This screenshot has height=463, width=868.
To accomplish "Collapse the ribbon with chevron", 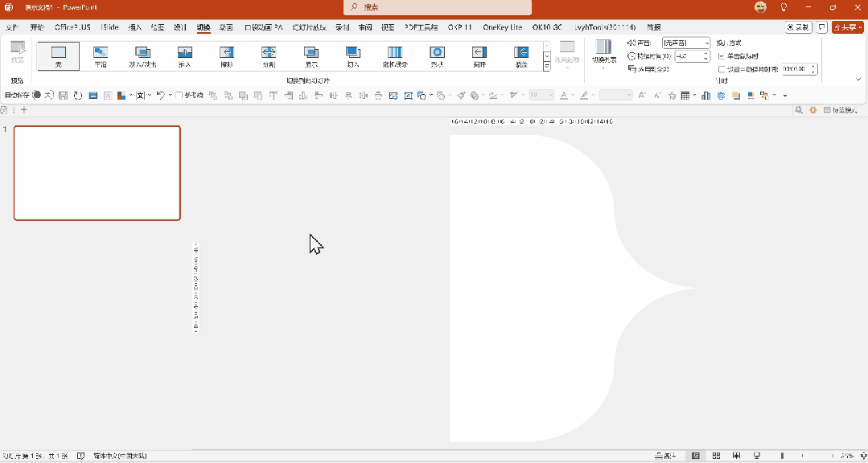I will (858, 80).
